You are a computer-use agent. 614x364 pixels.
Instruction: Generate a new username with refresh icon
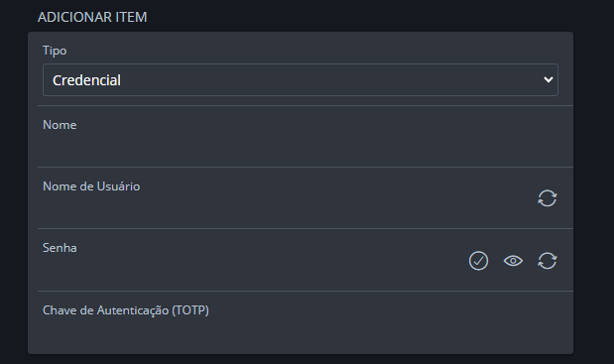(x=547, y=198)
